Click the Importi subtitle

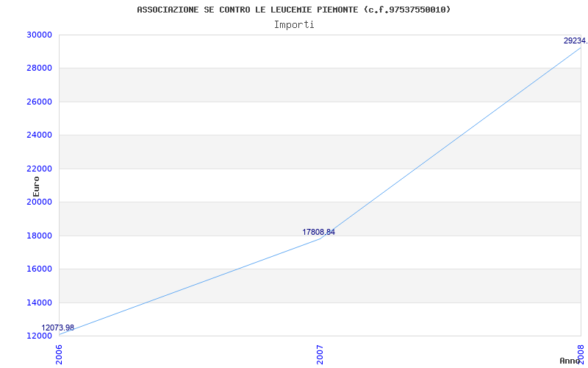pyautogui.click(x=294, y=25)
